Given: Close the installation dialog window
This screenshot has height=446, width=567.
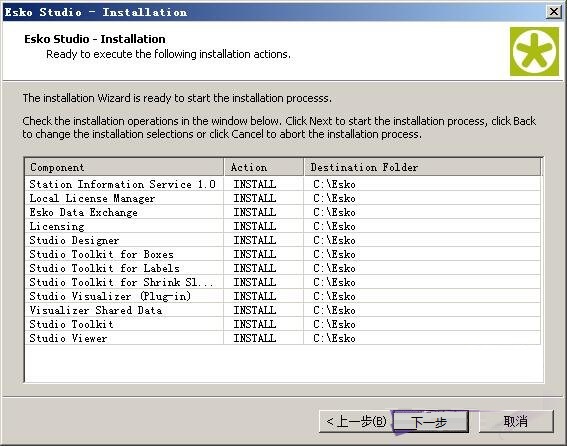Looking at the screenshot, I should pos(554,12).
